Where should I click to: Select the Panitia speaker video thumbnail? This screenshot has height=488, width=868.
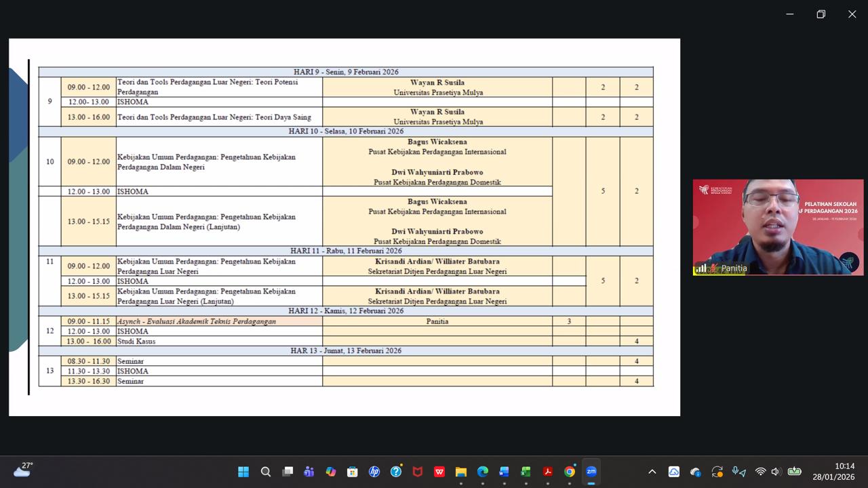point(778,227)
